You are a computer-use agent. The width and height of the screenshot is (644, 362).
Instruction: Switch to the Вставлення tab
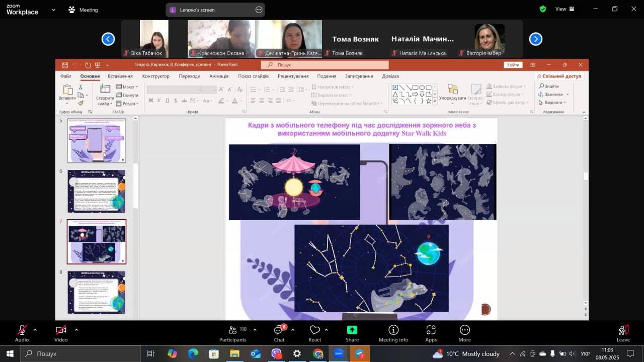click(120, 76)
